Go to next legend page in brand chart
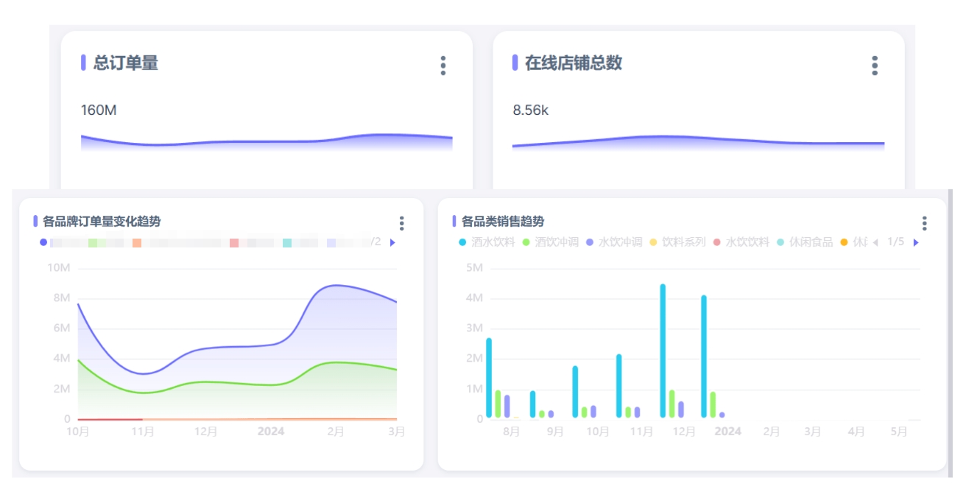This screenshot has width=980, height=503. pyautogui.click(x=392, y=242)
